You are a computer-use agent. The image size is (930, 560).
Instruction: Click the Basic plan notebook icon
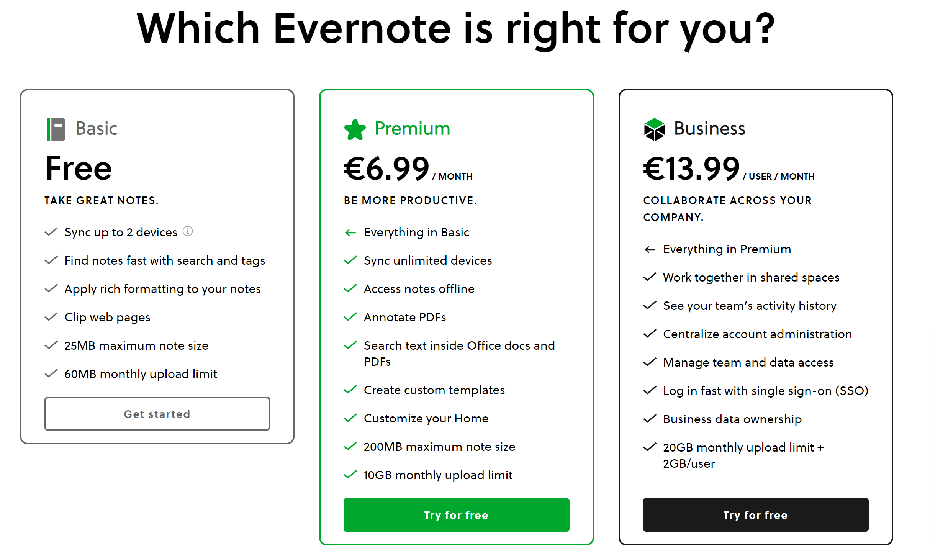pyautogui.click(x=56, y=129)
